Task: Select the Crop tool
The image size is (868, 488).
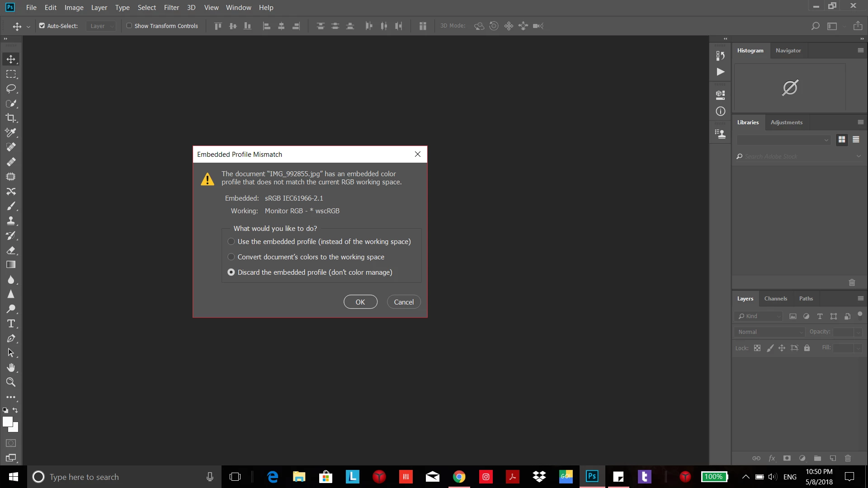Action: click(11, 118)
